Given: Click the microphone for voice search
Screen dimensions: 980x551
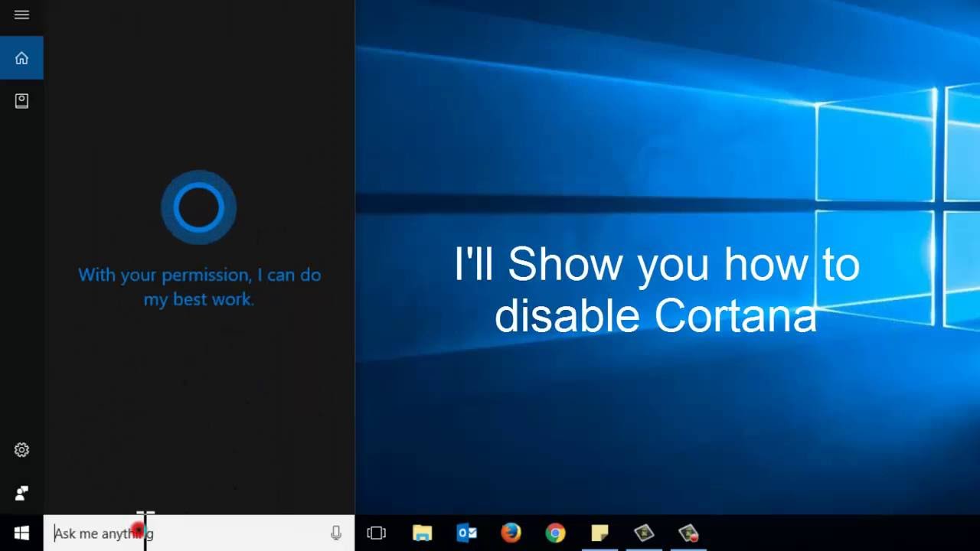Looking at the screenshot, I should pyautogui.click(x=336, y=533).
